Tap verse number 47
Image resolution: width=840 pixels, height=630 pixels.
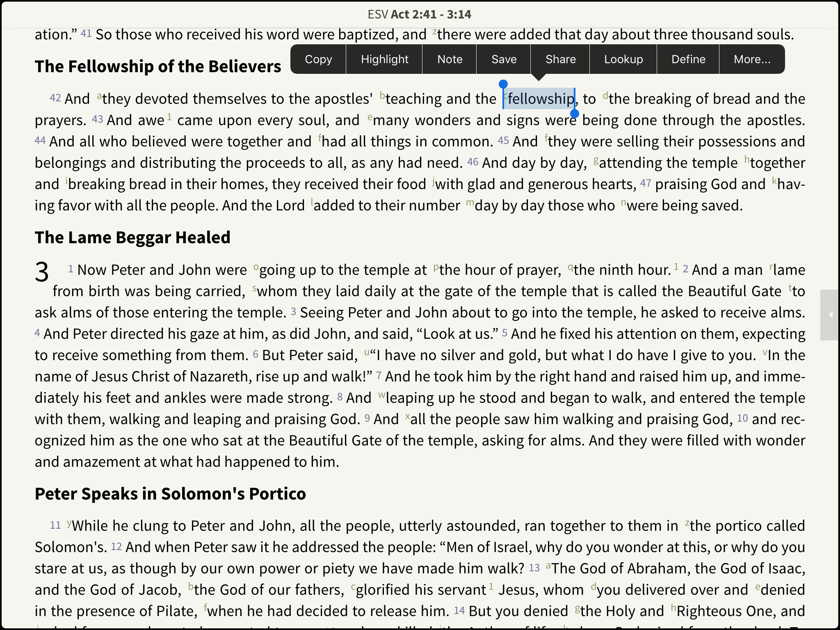pos(646,183)
